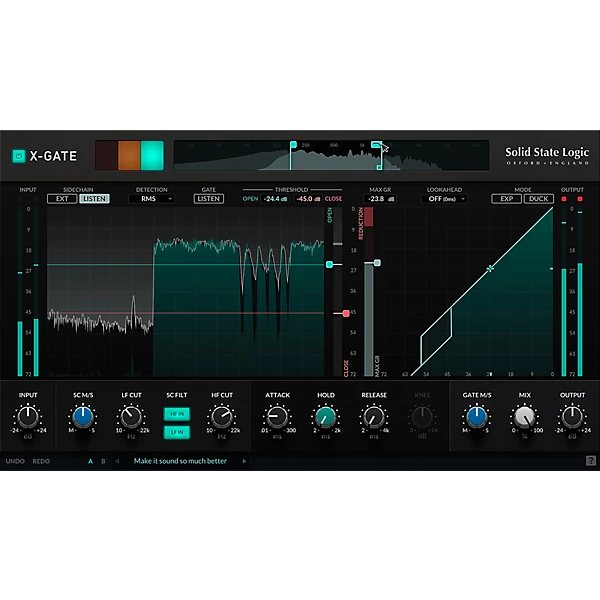Grab the red close threshold slider handle
The height and width of the screenshot is (600, 600).
coord(346,313)
